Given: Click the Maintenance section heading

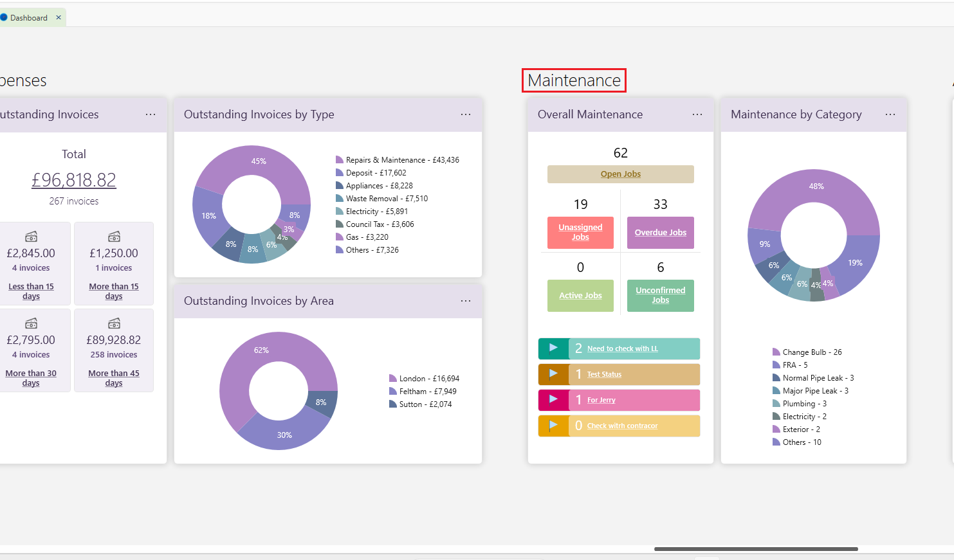Looking at the screenshot, I should tap(574, 80).
